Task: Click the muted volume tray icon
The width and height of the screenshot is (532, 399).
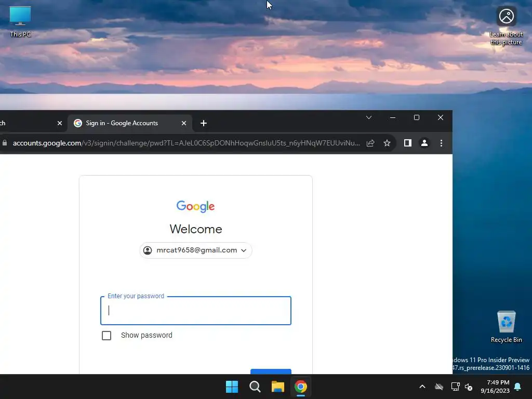Action: pos(469,387)
